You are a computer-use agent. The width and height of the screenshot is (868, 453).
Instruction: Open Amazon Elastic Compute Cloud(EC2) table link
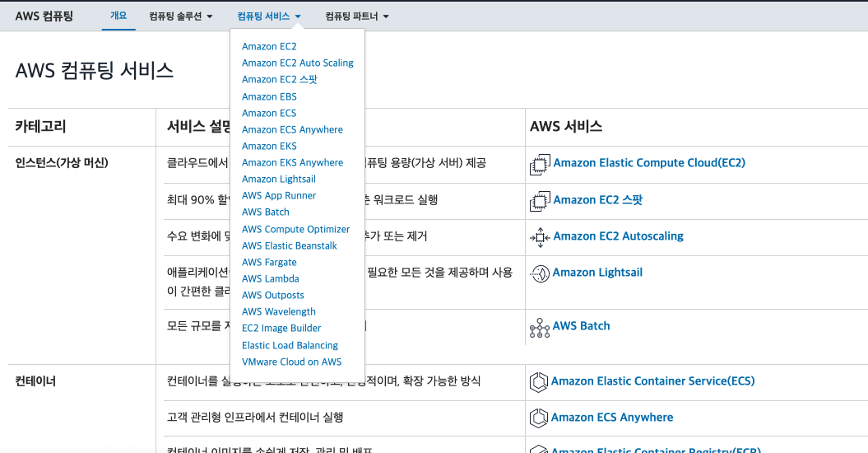tap(649, 163)
